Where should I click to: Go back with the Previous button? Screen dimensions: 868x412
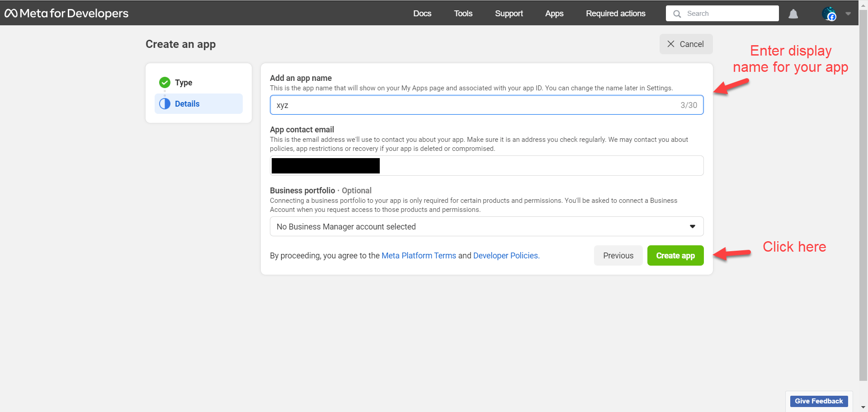pos(618,256)
